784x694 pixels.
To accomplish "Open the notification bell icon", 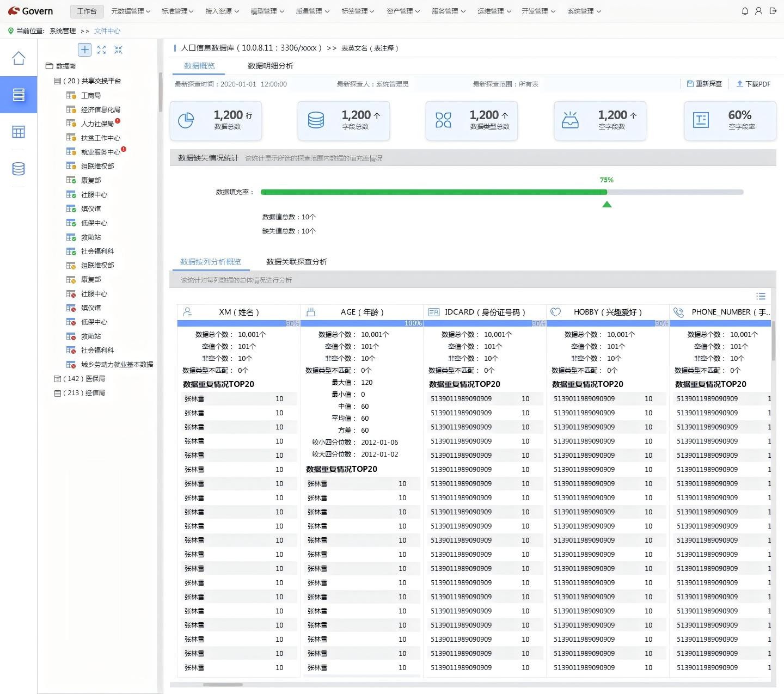I will (x=745, y=11).
